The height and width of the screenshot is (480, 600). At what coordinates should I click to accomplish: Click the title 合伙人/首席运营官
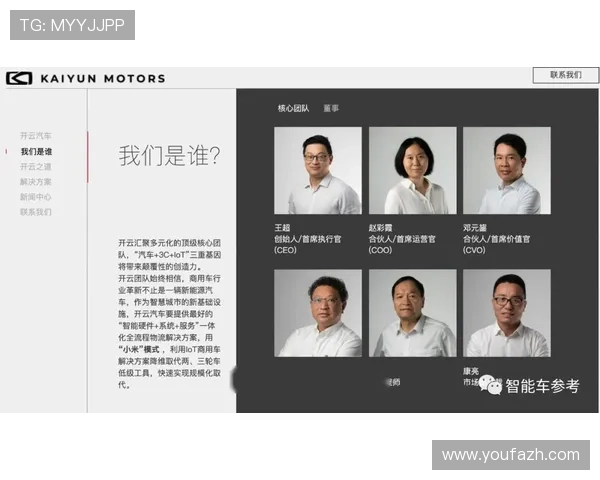pos(402,239)
